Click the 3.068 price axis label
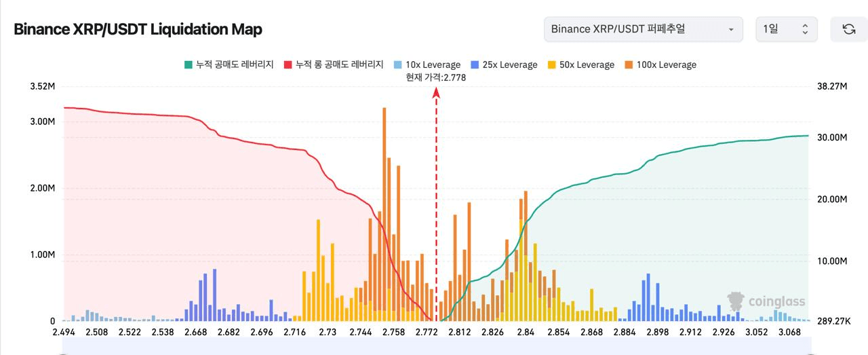Screen dimensions: 868x355 [x=789, y=332]
